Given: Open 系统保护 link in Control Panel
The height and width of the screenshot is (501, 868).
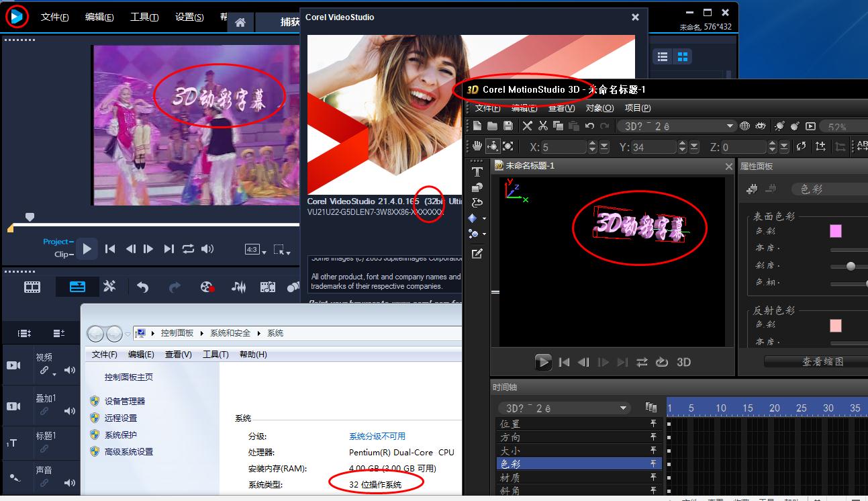Looking at the screenshot, I should coord(120,435).
